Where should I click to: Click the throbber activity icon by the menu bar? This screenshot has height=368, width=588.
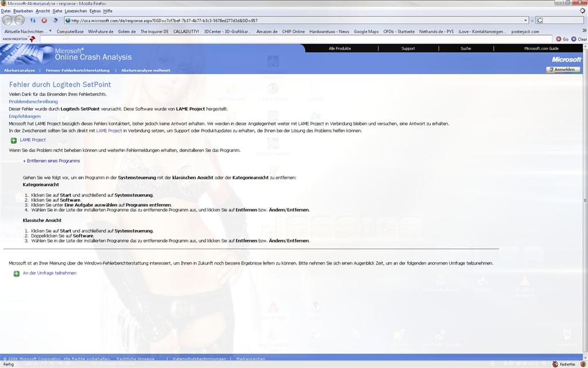pyautogui.click(x=582, y=11)
